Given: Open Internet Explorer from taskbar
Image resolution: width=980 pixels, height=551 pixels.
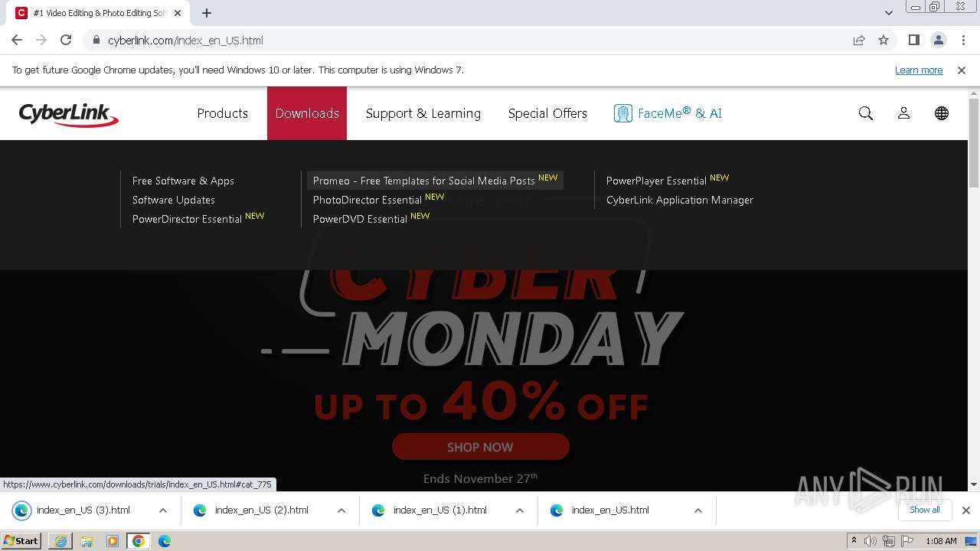Looking at the screenshot, I should [x=60, y=541].
